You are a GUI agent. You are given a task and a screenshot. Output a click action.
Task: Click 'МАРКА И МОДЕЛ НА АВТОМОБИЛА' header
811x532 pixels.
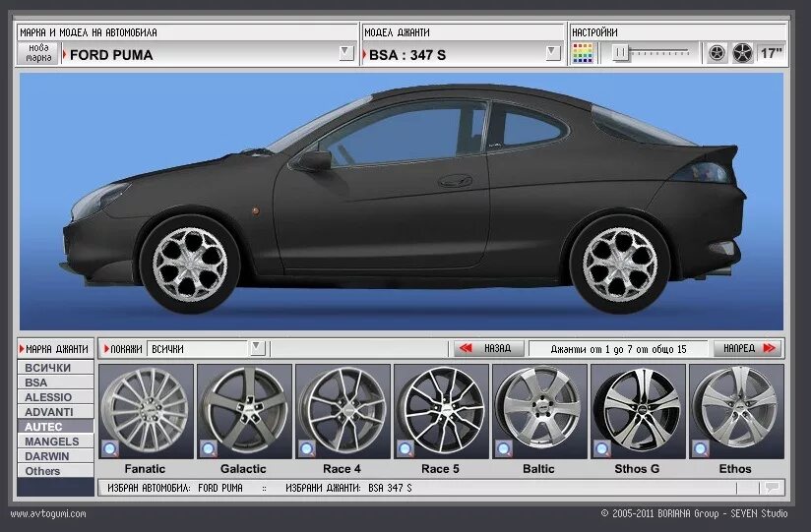(88, 32)
